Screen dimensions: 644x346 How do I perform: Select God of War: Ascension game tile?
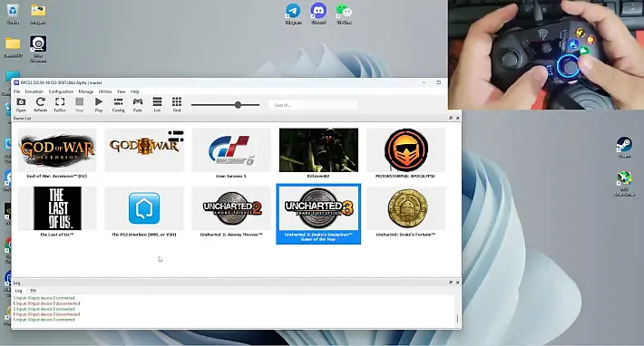(57, 154)
